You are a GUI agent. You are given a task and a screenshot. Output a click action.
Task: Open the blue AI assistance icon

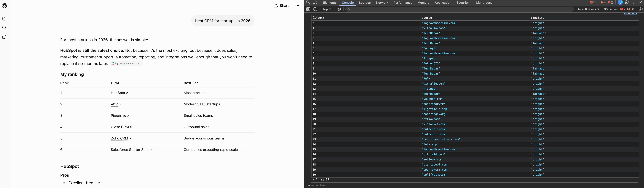point(620,3)
